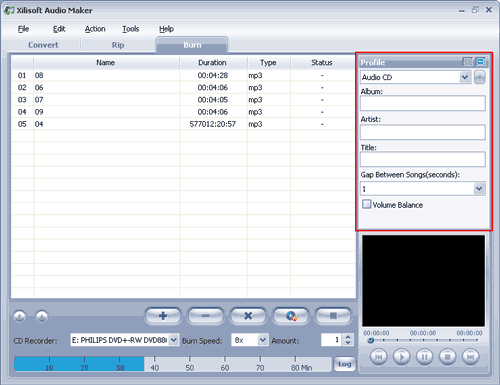This screenshot has height=385, width=500.
Task: Stop the preview playback
Action: point(447,357)
